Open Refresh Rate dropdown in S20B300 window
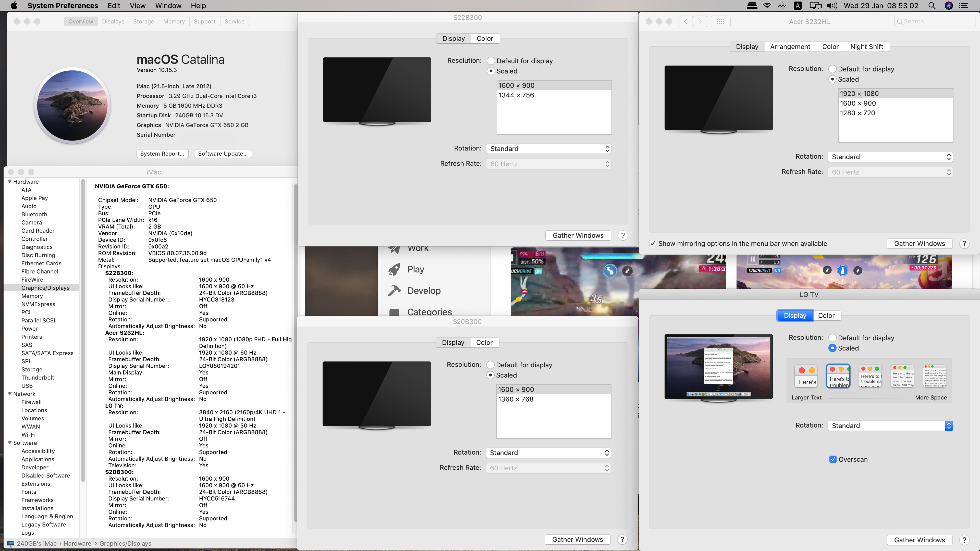Viewport: 980px width, 551px height. click(x=548, y=468)
